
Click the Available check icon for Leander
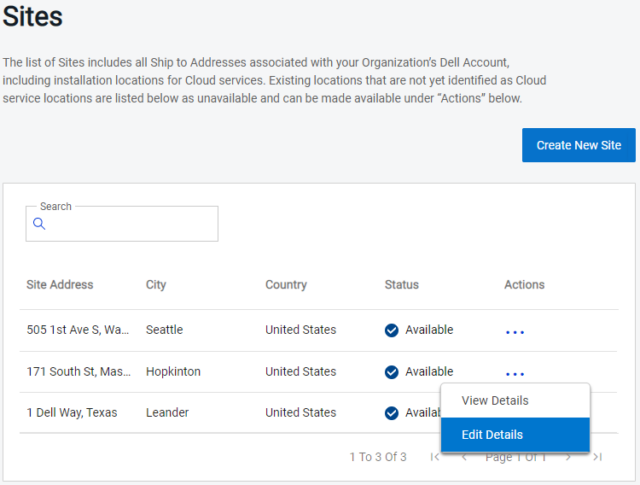(392, 413)
